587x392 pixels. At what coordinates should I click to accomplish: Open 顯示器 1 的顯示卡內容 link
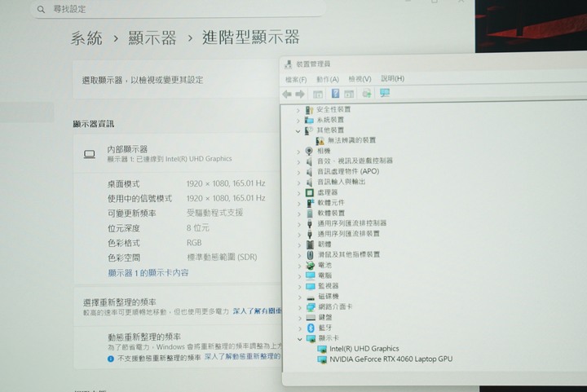click(148, 273)
